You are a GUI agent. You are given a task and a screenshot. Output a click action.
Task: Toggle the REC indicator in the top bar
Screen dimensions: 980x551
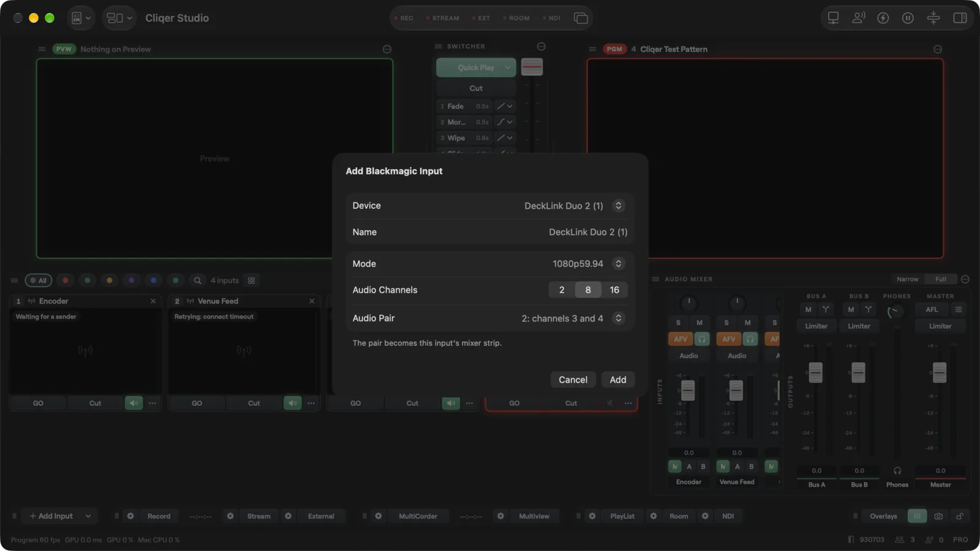(404, 18)
